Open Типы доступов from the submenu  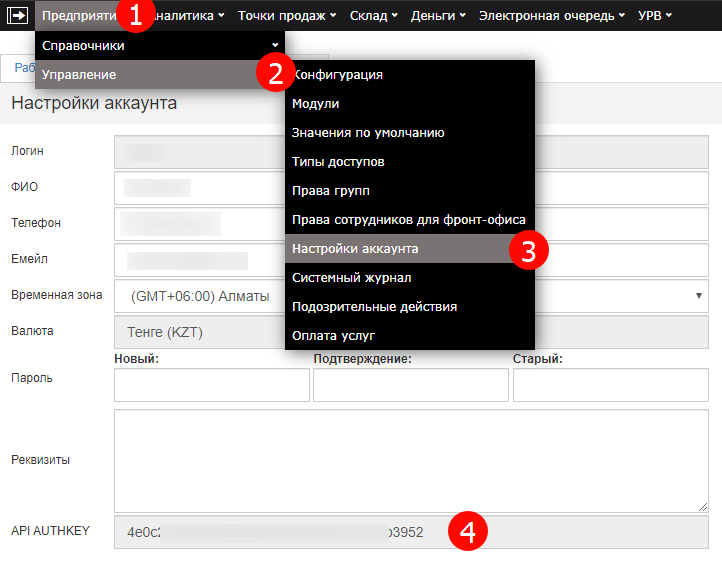tap(338, 162)
